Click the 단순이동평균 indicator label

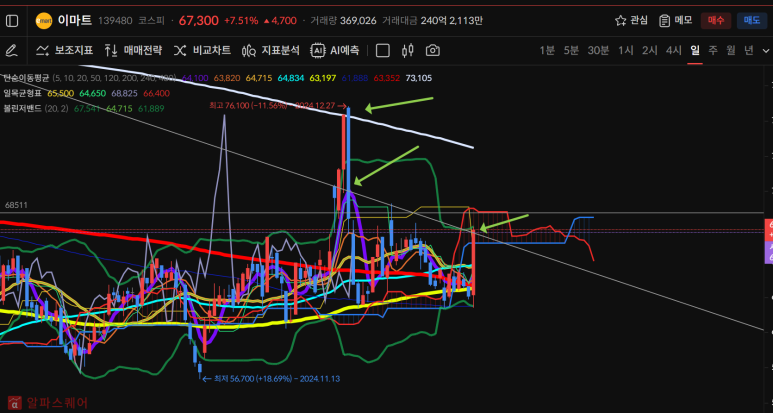point(26,78)
